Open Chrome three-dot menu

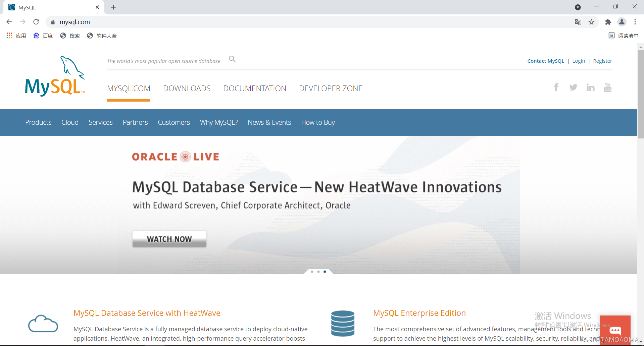[x=635, y=22]
